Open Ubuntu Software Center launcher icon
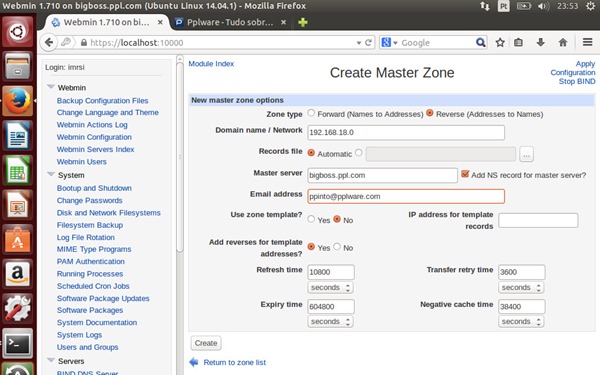This screenshot has height=375, width=600. tap(17, 239)
